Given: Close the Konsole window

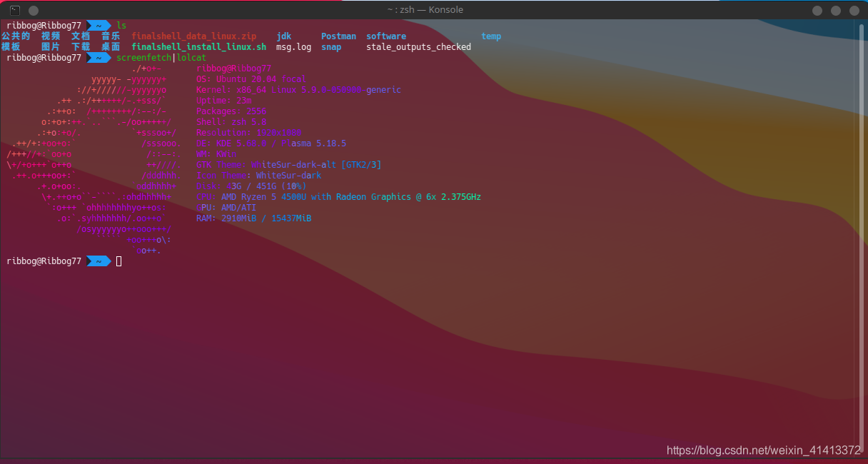Looking at the screenshot, I should (x=853, y=10).
